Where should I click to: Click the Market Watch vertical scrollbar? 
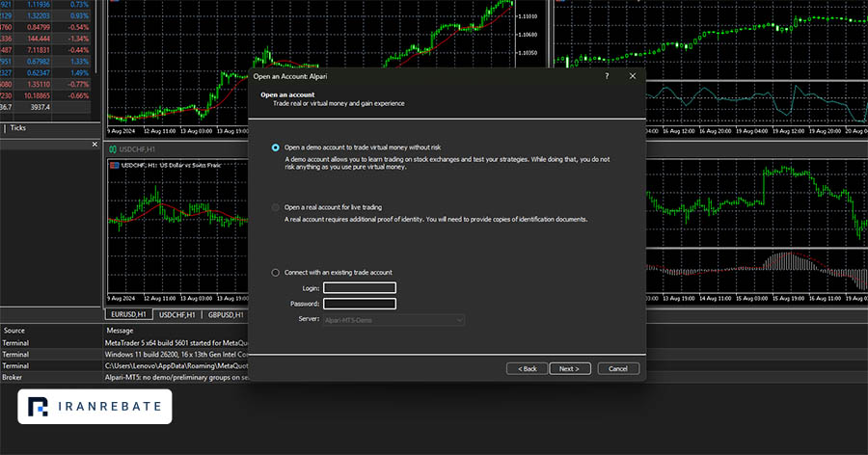click(97, 37)
